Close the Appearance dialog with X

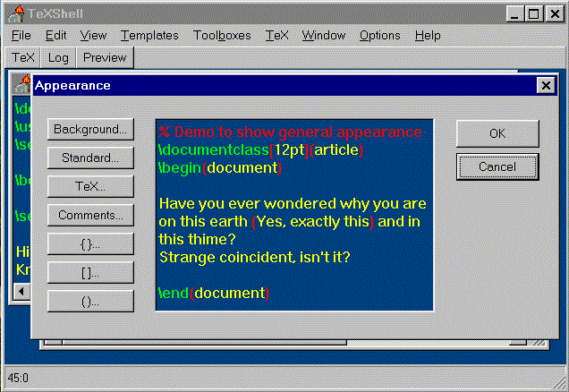[544, 85]
